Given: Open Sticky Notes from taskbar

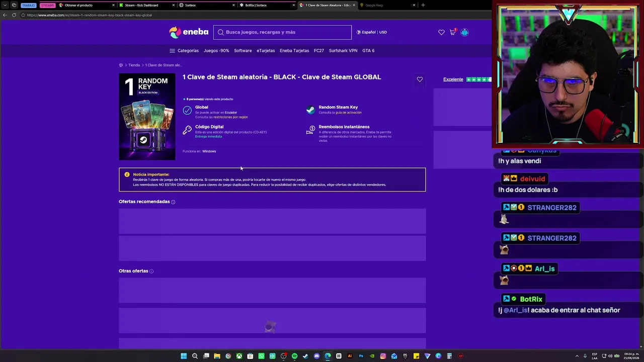Looking at the screenshot, I should 416,356.
